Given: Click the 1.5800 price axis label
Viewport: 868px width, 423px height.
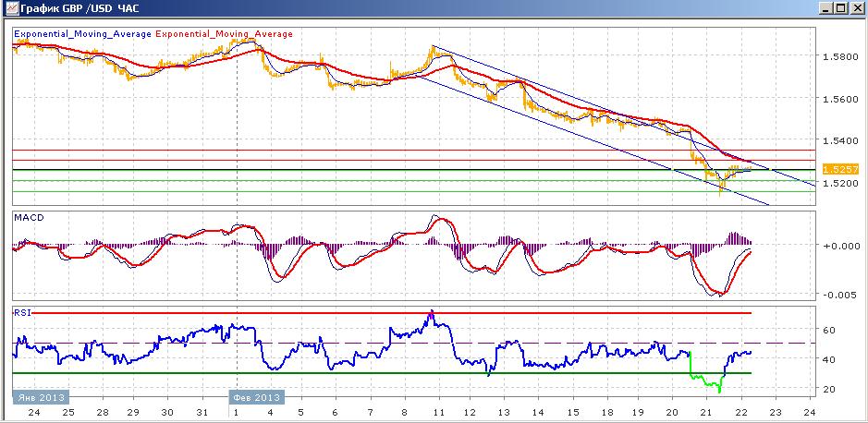Looking at the screenshot, I should 839,56.
